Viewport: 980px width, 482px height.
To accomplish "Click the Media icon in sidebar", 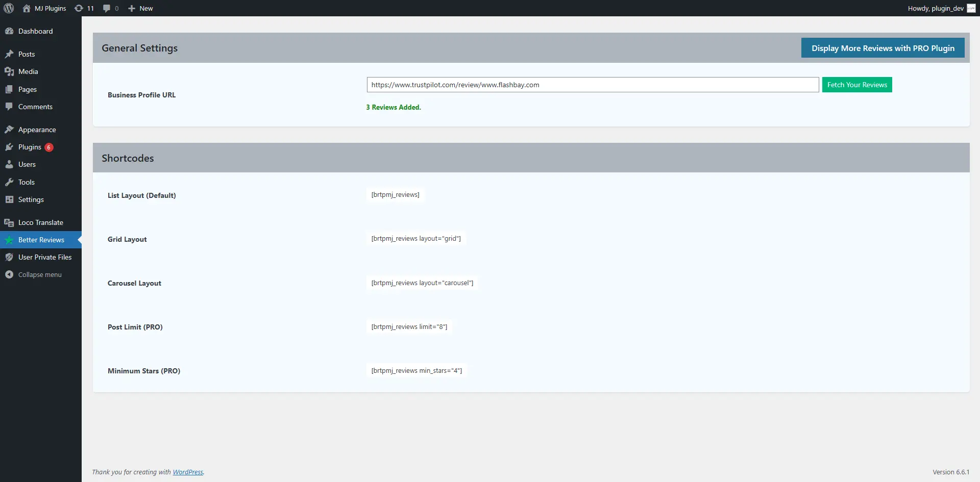I will coord(9,71).
